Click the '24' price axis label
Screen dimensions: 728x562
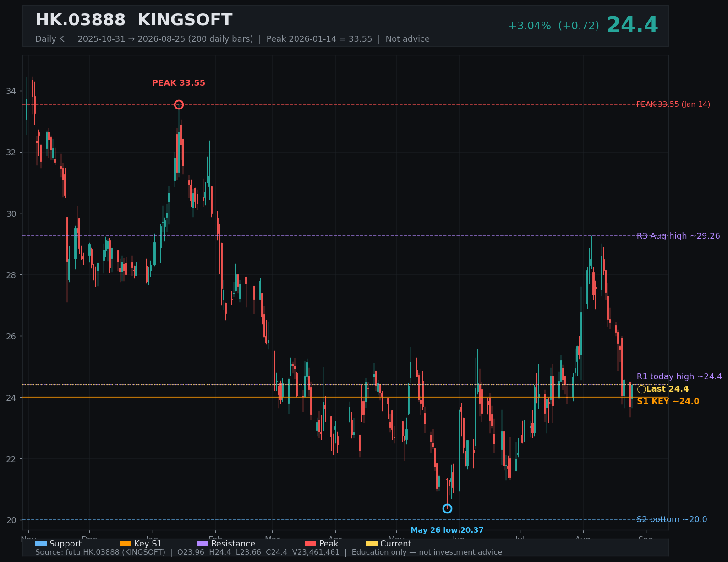pyautogui.click(x=11, y=398)
